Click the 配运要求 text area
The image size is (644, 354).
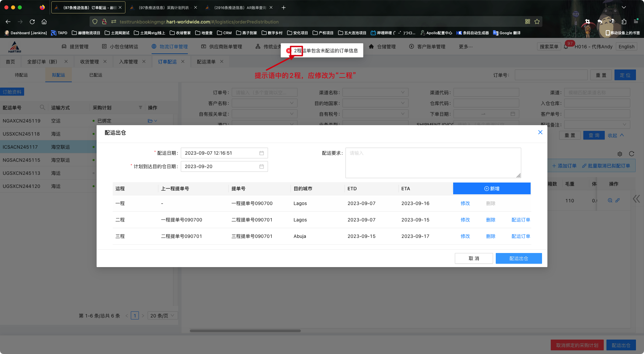tap(433, 163)
